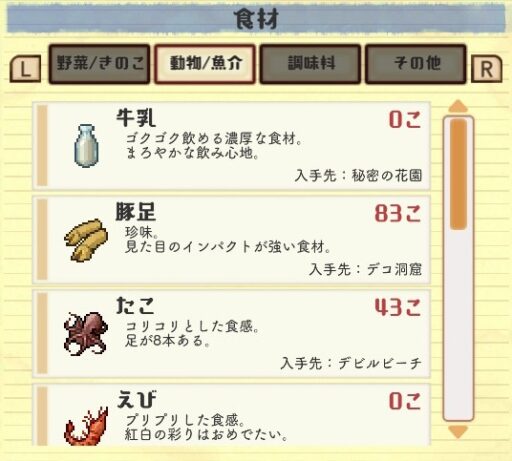This screenshot has width=512, height=461.
Task: Click the R shoulder button icon
Action: [x=486, y=69]
